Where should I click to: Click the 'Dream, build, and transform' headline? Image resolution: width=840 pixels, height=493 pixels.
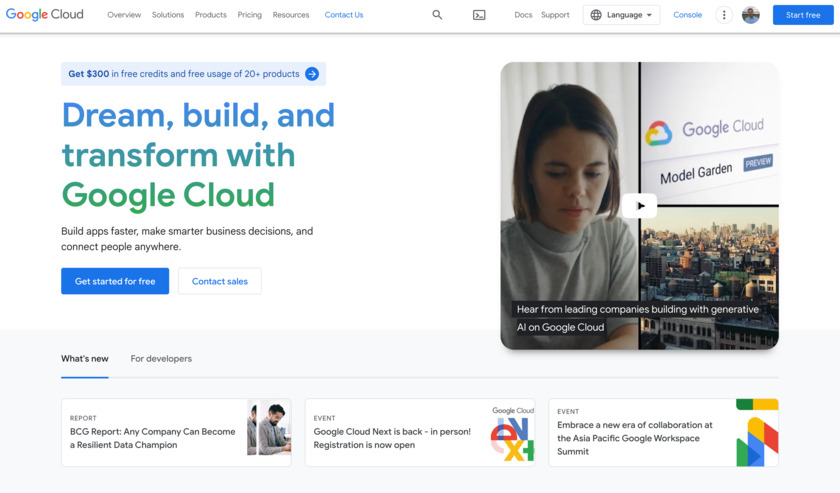[198, 155]
